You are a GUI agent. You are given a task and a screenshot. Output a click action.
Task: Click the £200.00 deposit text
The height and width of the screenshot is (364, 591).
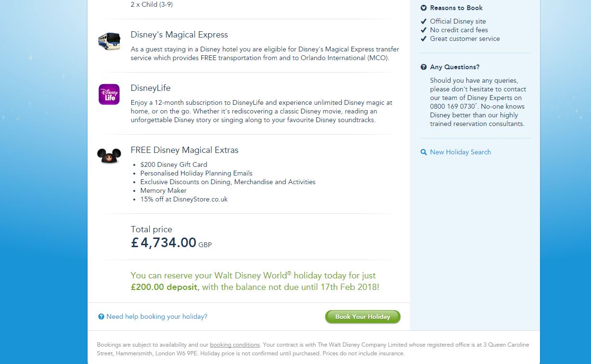(x=164, y=287)
